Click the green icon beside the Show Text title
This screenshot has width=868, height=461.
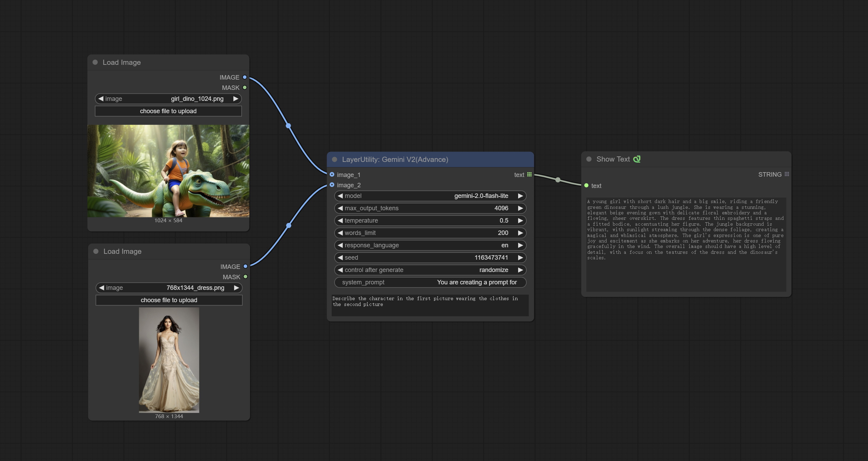pos(637,159)
